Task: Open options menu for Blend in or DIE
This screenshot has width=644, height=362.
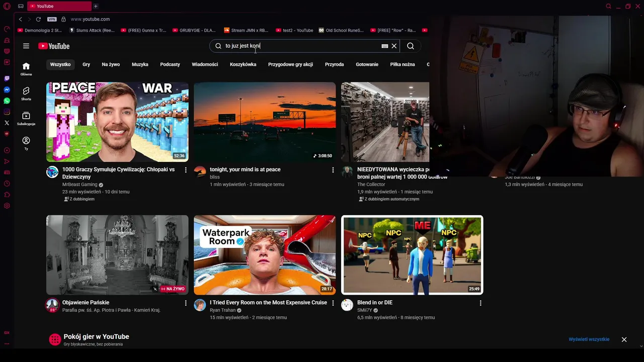Action: (x=480, y=303)
